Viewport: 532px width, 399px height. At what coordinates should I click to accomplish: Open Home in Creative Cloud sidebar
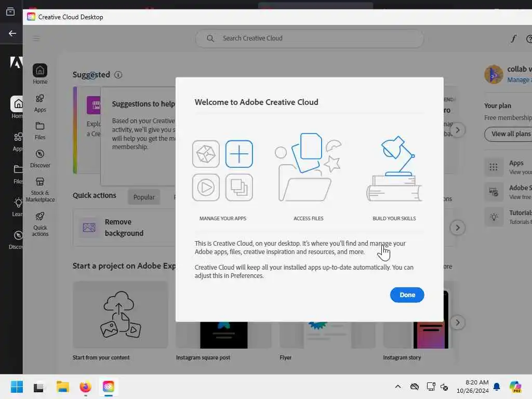(40, 74)
